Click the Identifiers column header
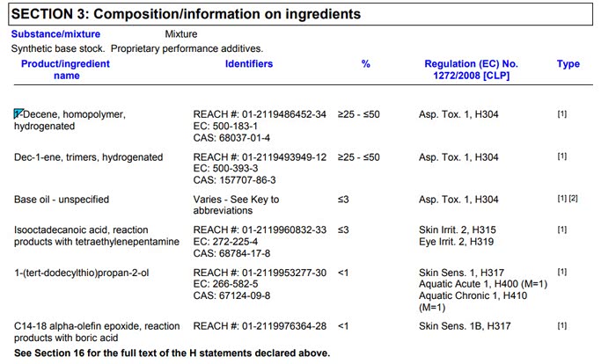 (x=249, y=64)
